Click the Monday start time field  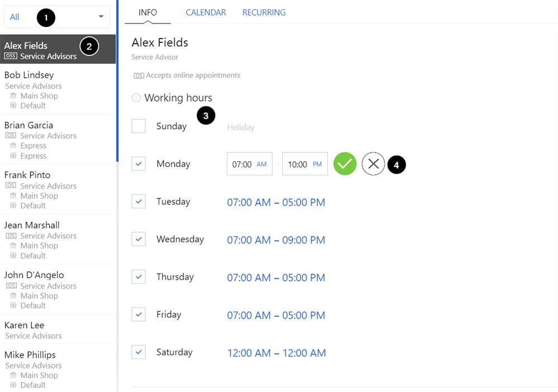point(242,165)
